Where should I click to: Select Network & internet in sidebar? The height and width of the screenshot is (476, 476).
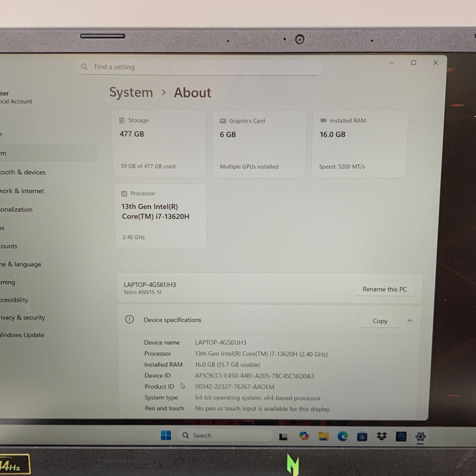(x=22, y=191)
